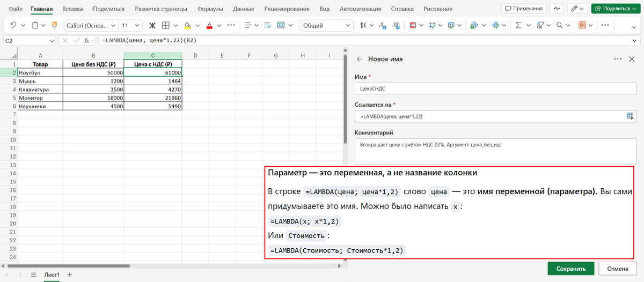Click the range selector icon in Ссылается на
Image resolution: width=644 pixels, height=282 pixels.
pyautogui.click(x=631, y=116)
